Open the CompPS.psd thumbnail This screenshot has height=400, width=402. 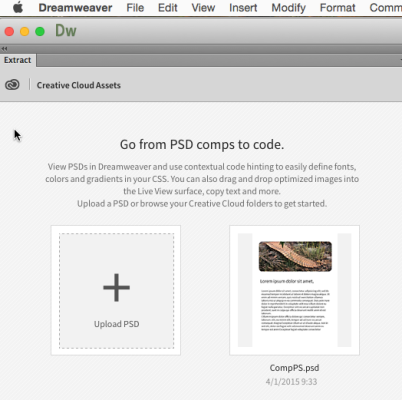tap(294, 290)
